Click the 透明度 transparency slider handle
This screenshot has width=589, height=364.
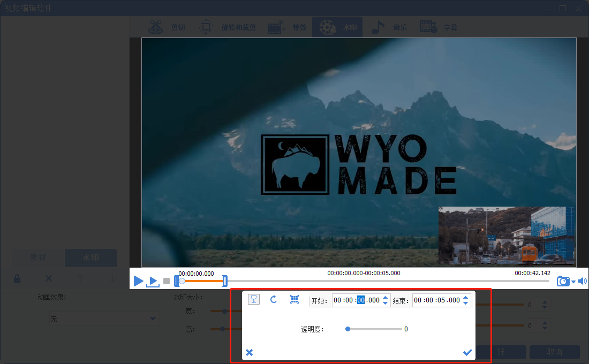point(348,329)
